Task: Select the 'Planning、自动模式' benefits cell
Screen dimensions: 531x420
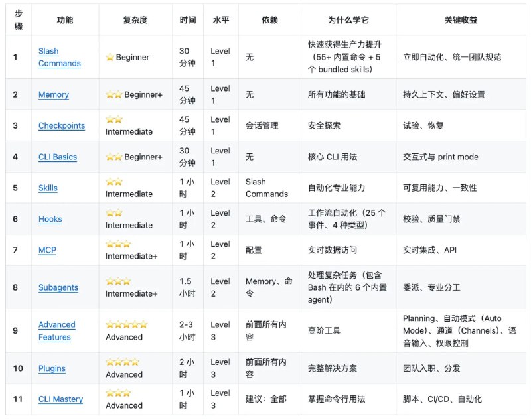Action: click(x=459, y=330)
